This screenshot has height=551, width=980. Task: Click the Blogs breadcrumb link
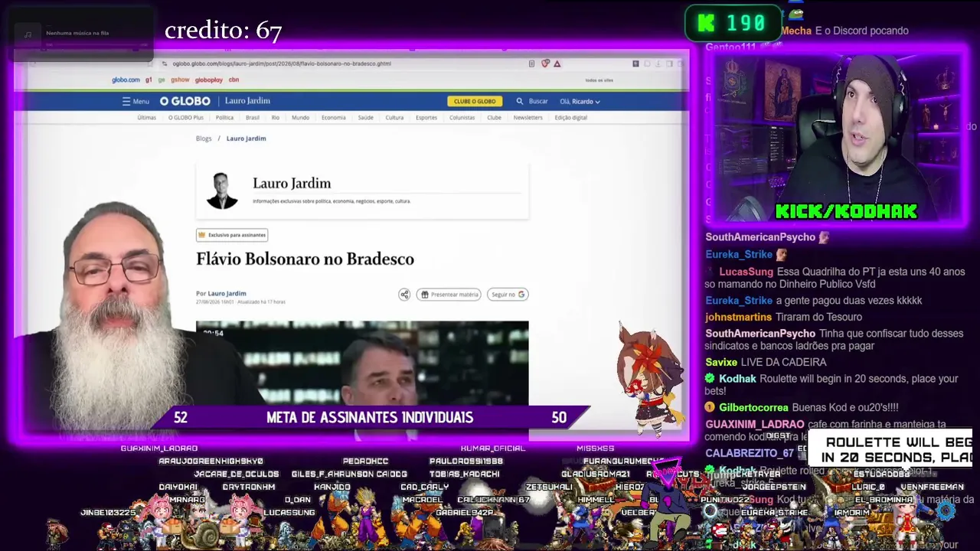[x=204, y=139]
